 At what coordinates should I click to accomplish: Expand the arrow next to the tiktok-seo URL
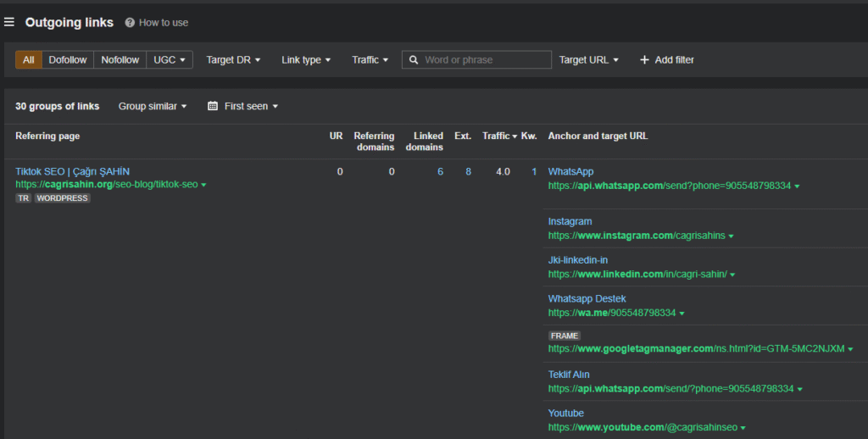coord(203,185)
